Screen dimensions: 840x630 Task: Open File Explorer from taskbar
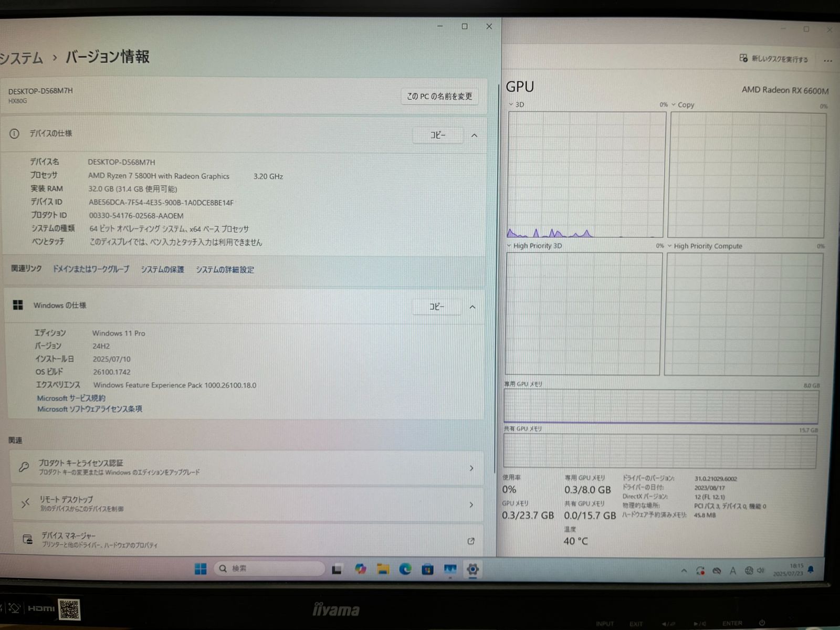pos(383,569)
